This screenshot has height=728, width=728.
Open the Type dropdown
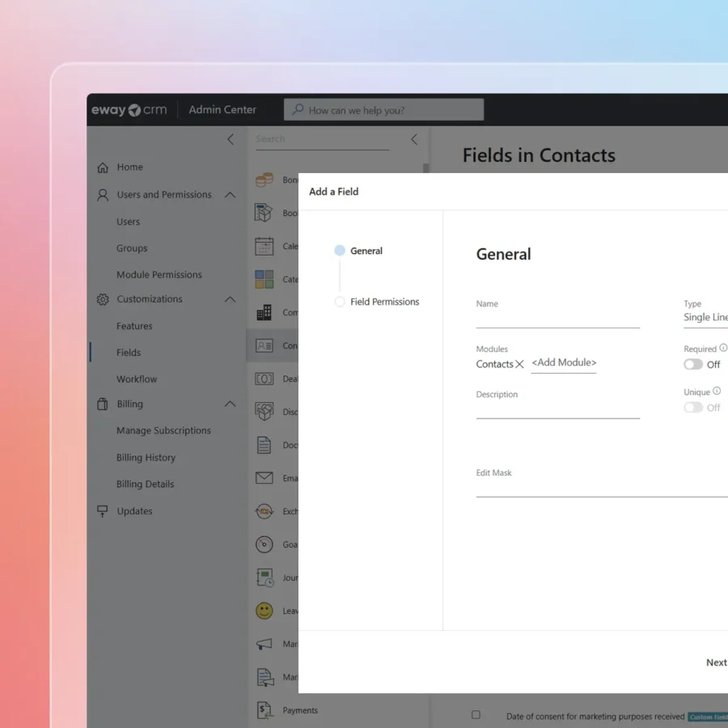705,318
